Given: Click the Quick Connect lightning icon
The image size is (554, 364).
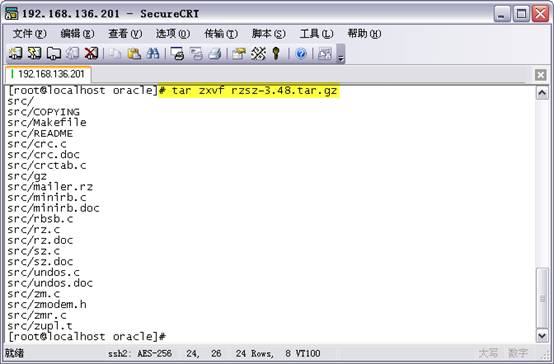Looking at the screenshot, I should click(x=34, y=53).
